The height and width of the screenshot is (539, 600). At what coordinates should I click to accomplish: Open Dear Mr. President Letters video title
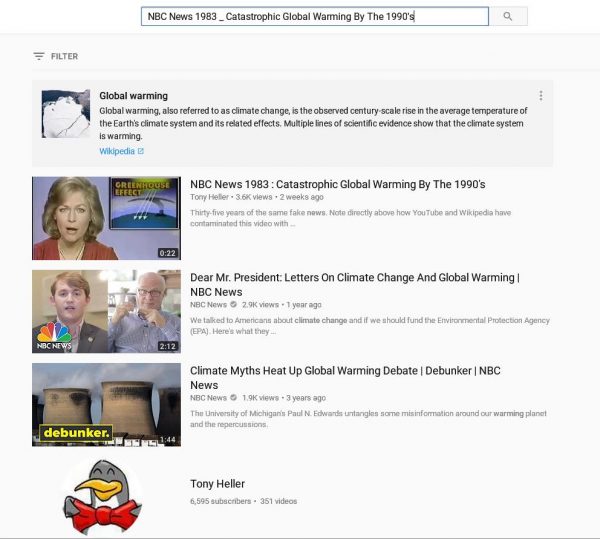click(355, 285)
